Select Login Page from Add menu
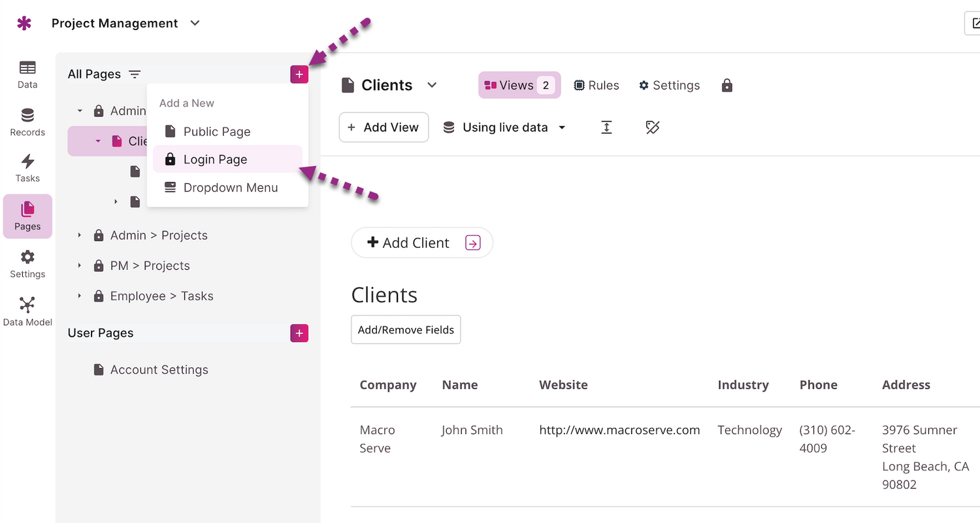This screenshot has height=523, width=980. pyautogui.click(x=215, y=160)
